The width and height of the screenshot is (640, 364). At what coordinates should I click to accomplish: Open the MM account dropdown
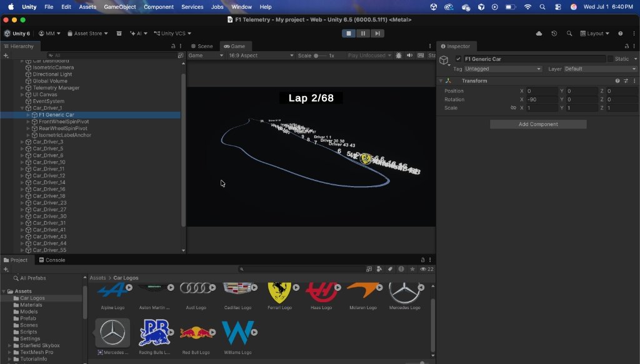pos(49,34)
